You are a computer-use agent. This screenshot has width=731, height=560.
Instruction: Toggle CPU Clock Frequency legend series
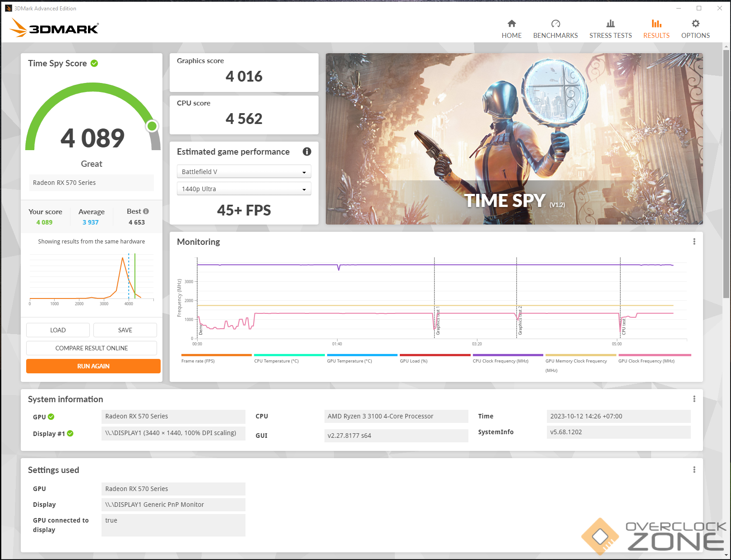[500, 361]
